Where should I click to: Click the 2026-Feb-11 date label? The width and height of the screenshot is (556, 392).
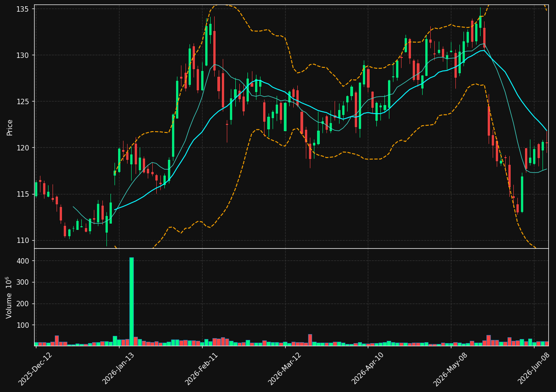(202, 368)
